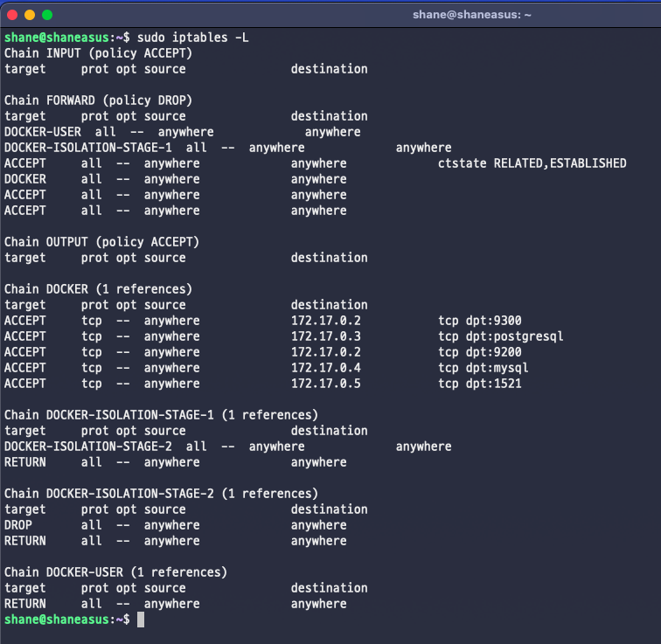This screenshot has height=644, width=661.
Task: Click the DOCKER-ISOLATION-STAGE-2 target rule
Action: [88, 447]
